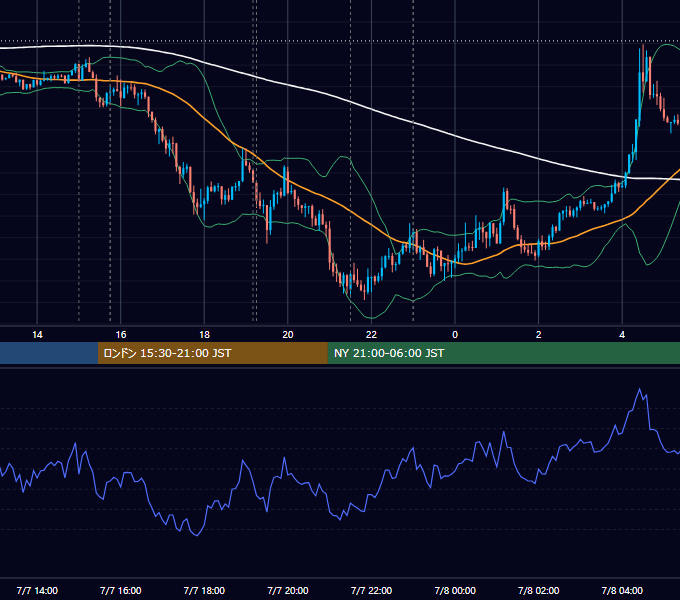Click the 18 hour label on price chart axis
The height and width of the screenshot is (600, 680).
tap(204, 335)
